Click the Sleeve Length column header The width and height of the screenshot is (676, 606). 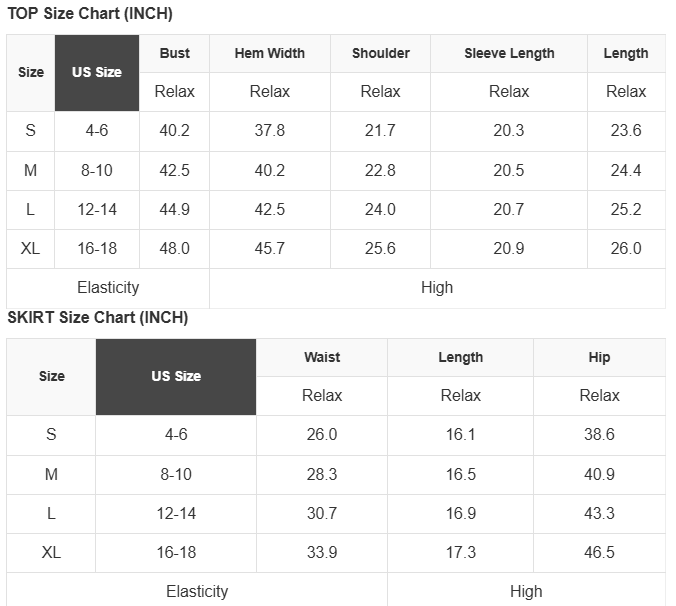click(509, 53)
